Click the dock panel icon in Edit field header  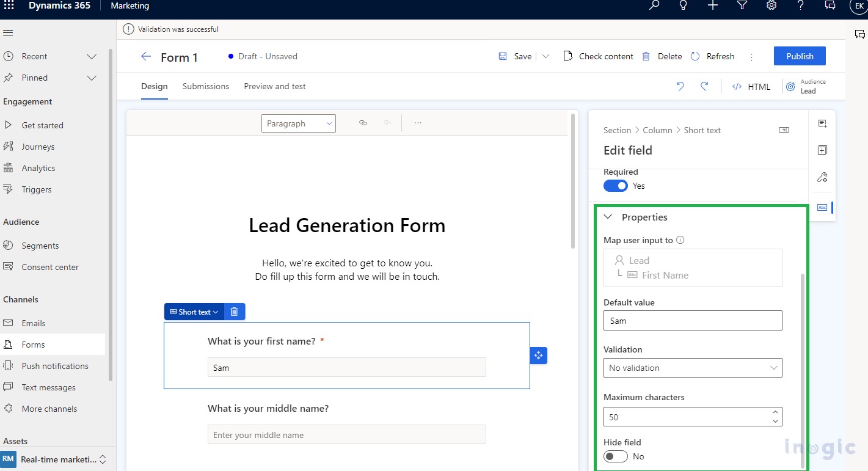pyautogui.click(x=784, y=130)
